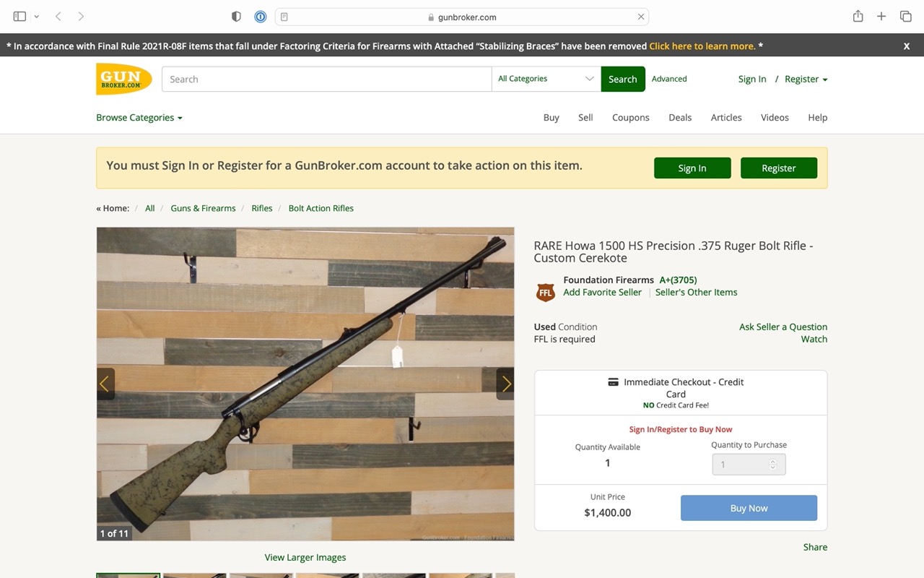Open the Rifles breadcrumb
Viewport: 924px width, 578px height.
tap(262, 208)
